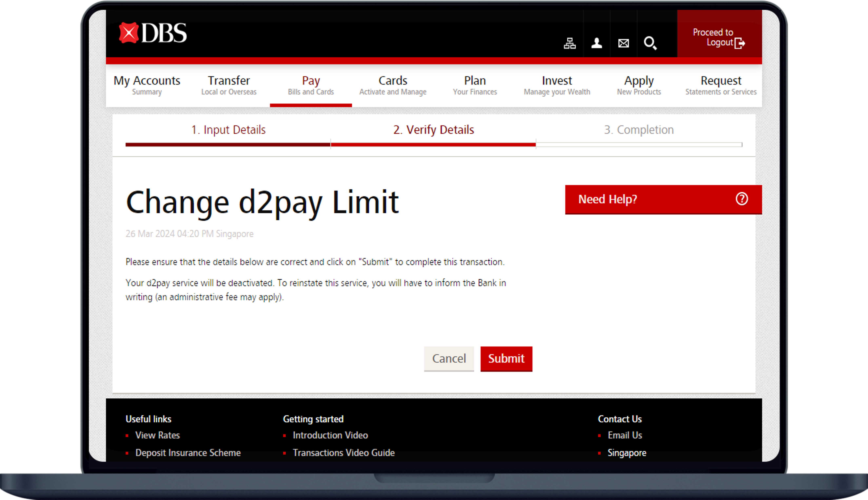Open My Accounts Summary menu
868x500 pixels.
pyautogui.click(x=147, y=85)
